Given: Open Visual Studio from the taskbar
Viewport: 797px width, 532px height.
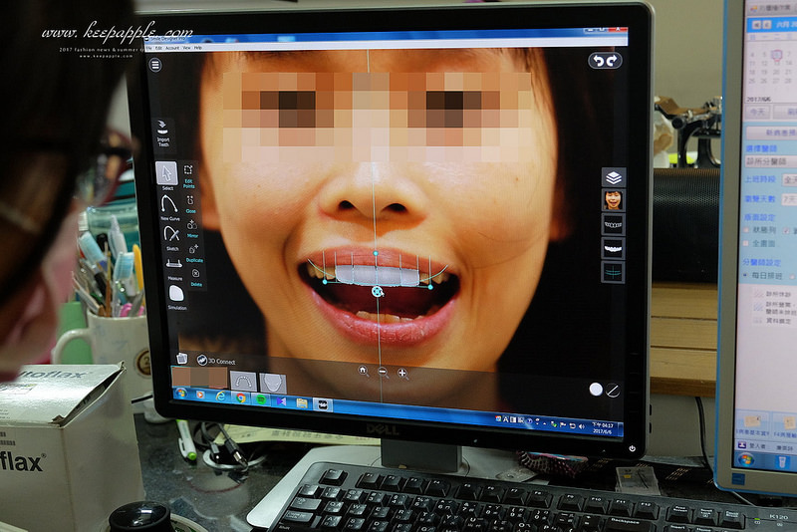Looking at the screenshot, I should (x=281, y=401).
